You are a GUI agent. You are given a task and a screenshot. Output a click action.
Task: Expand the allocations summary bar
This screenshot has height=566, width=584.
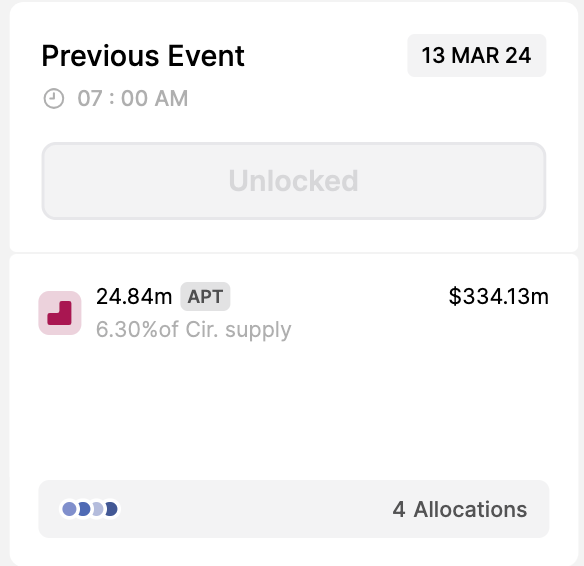click(x=294, y=509)
